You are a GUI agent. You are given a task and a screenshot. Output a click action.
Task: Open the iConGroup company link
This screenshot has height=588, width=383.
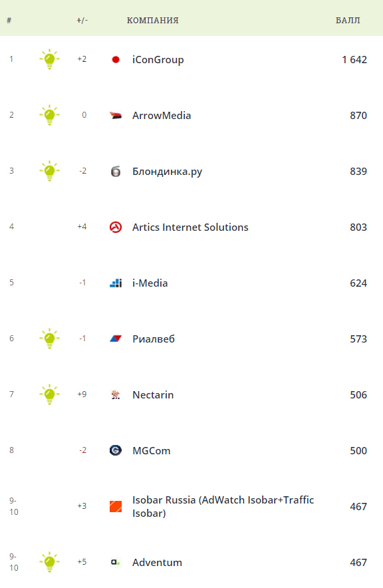point(158,60)
